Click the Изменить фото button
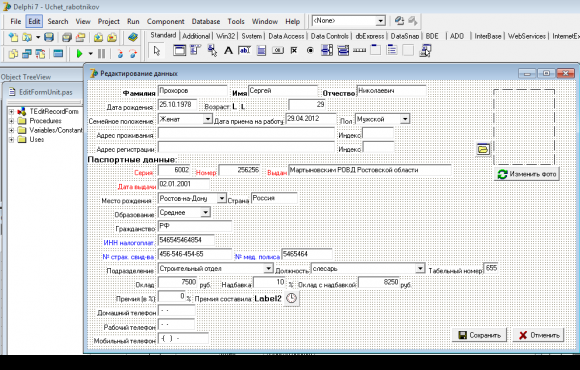This screenshot has height=370, width=580. point(527,174)
